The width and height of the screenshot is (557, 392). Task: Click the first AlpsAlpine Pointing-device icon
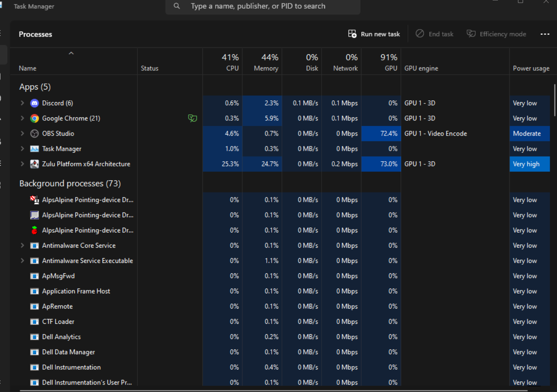(x=34, y=200)
